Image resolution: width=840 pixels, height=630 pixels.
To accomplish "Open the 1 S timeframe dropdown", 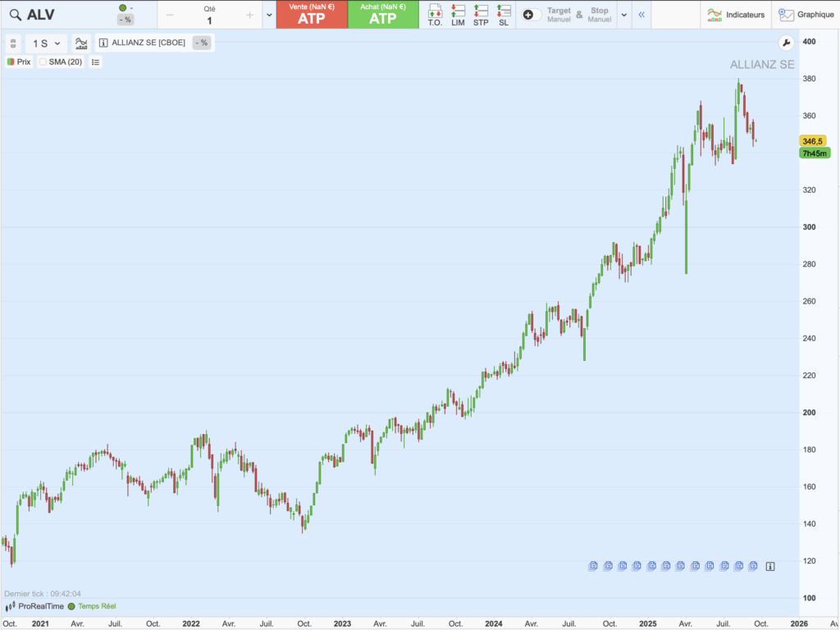I will 45,43.
